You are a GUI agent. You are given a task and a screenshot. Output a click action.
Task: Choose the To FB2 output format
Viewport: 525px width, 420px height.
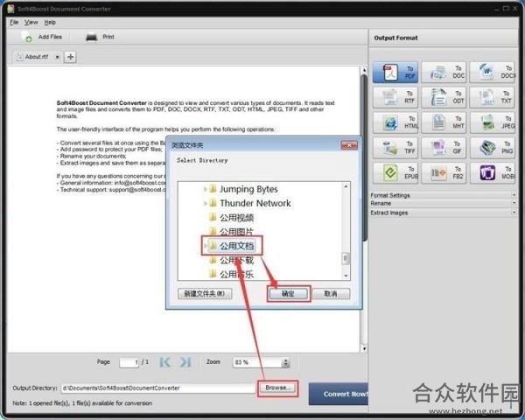(444, 173)
